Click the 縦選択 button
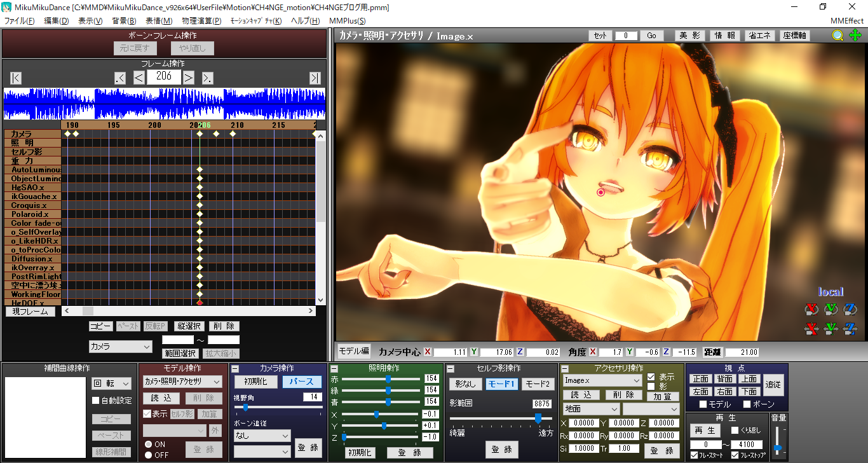Screen dimensions: 868x463 click(x=189, y=326)
